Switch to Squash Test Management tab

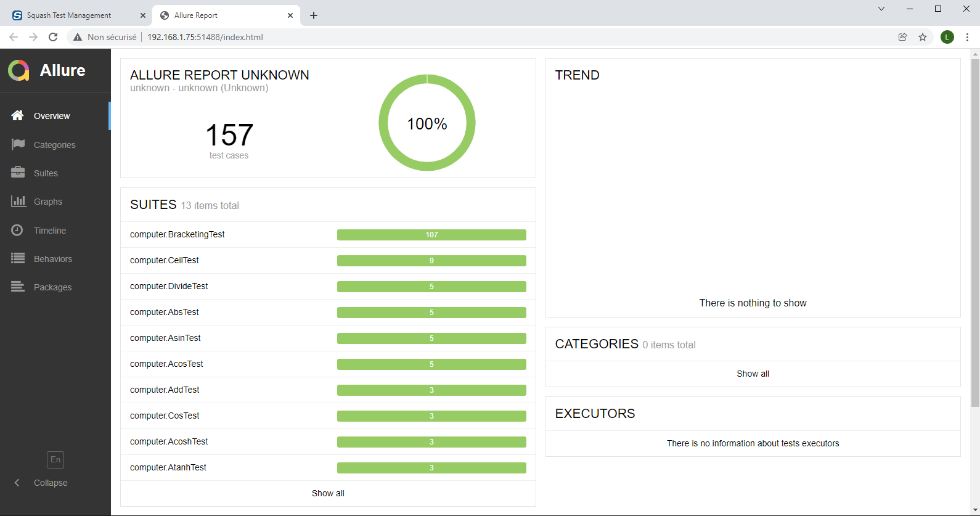click(69, 15)
